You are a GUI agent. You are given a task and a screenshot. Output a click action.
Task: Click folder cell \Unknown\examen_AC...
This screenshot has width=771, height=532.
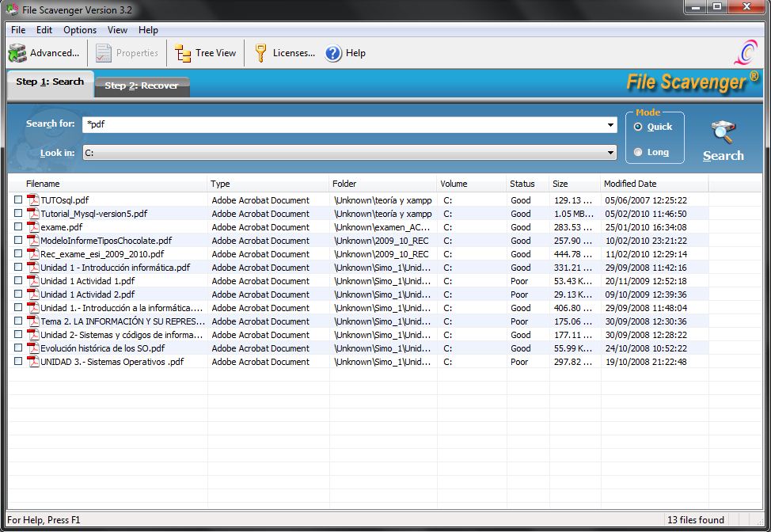[382, 227]
